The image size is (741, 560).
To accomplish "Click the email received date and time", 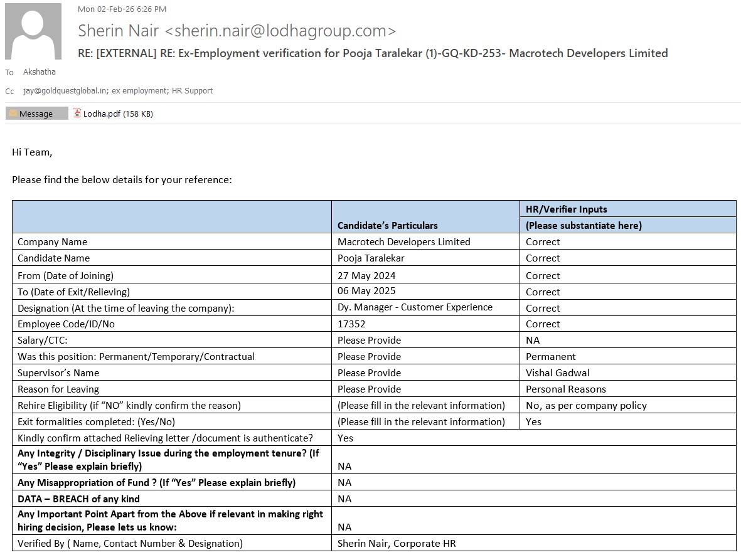I will (x=122, y=9).
